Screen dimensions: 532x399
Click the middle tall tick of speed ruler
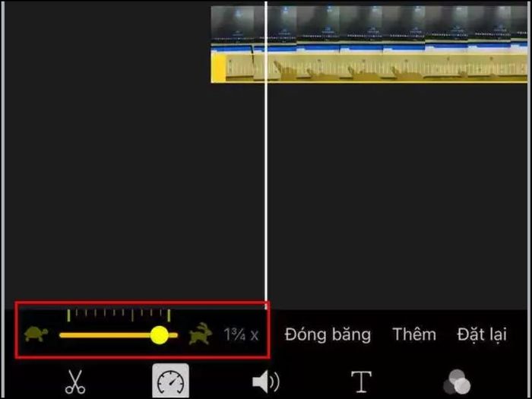[133, 315]
